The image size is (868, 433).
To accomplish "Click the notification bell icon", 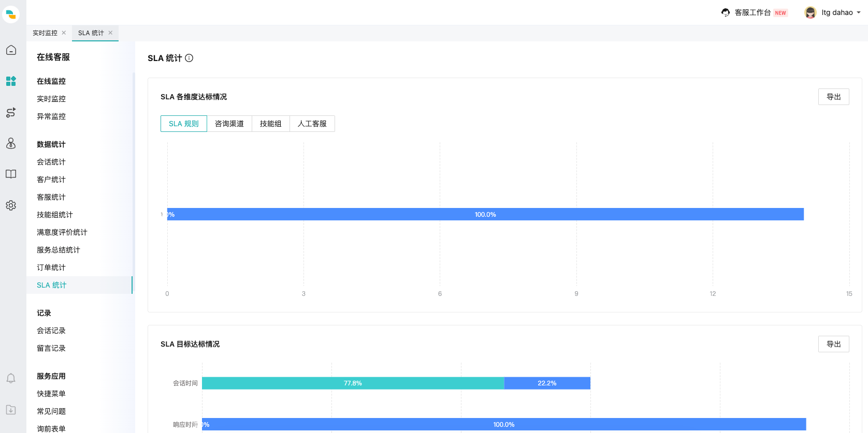I will tap(11, 378).
